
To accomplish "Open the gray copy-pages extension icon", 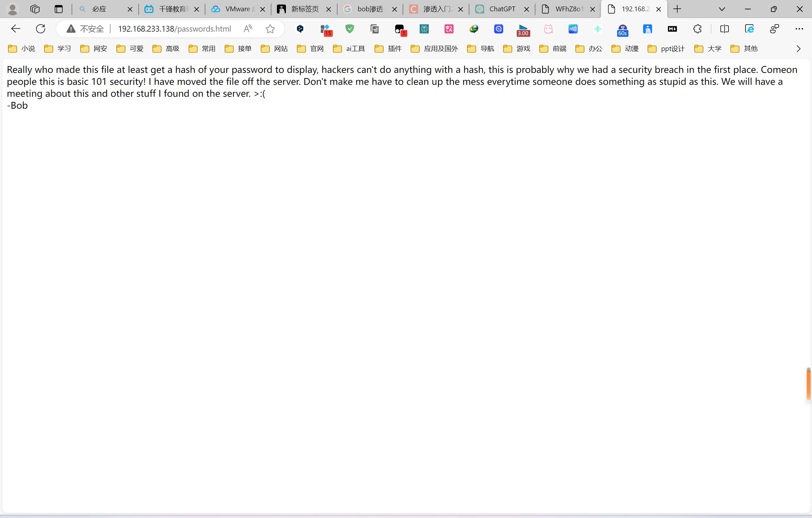I will click(x=374, y=29).
